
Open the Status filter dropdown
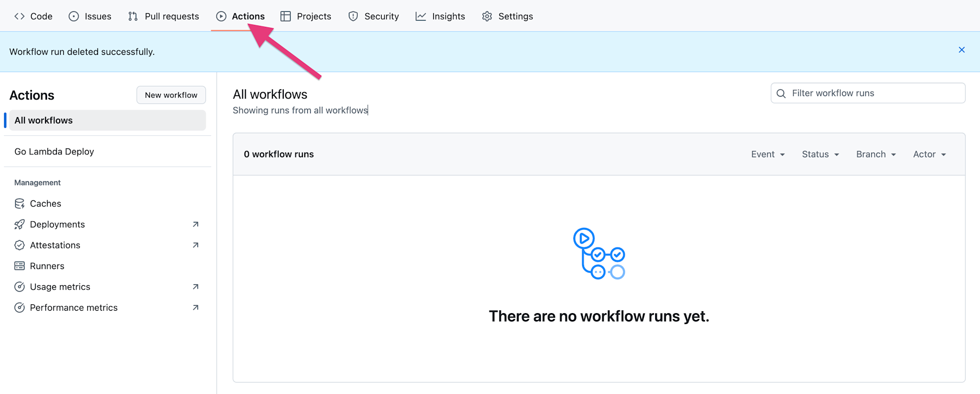point(821,154)
